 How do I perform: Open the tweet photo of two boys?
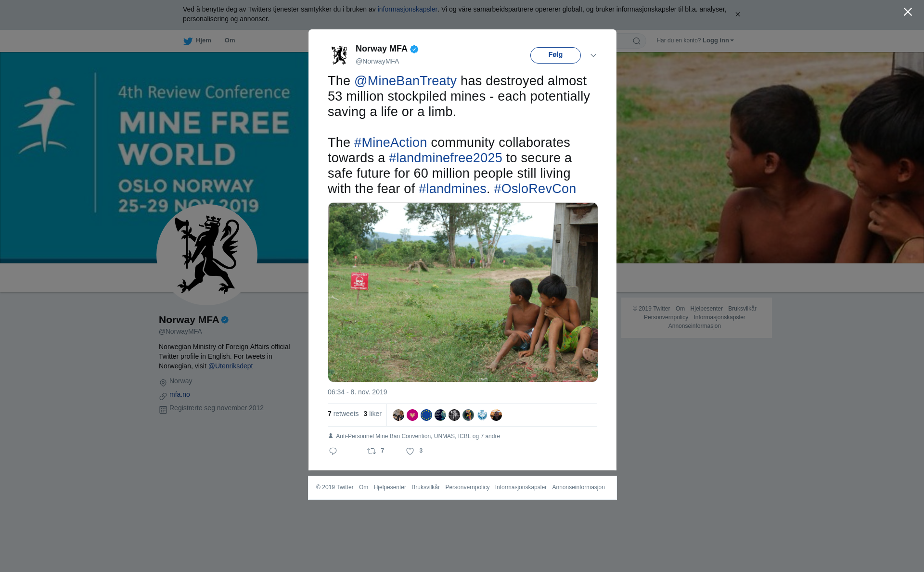click(x=463, y=292)
